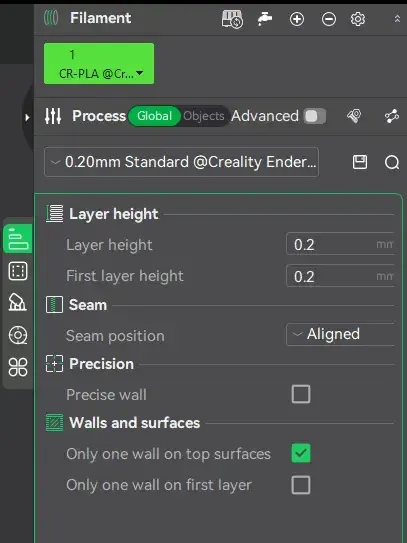Open the 0.20mm Standard preset dropdown

tap(182, 162)
